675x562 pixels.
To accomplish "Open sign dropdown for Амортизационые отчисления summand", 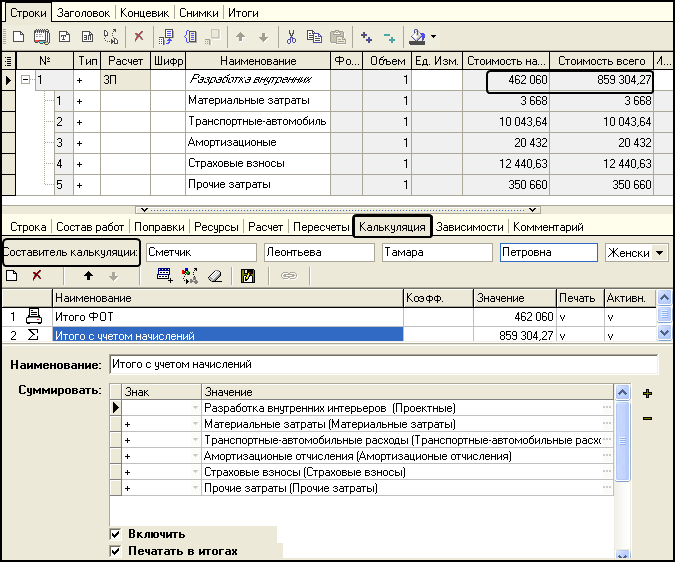I will 195,456.
